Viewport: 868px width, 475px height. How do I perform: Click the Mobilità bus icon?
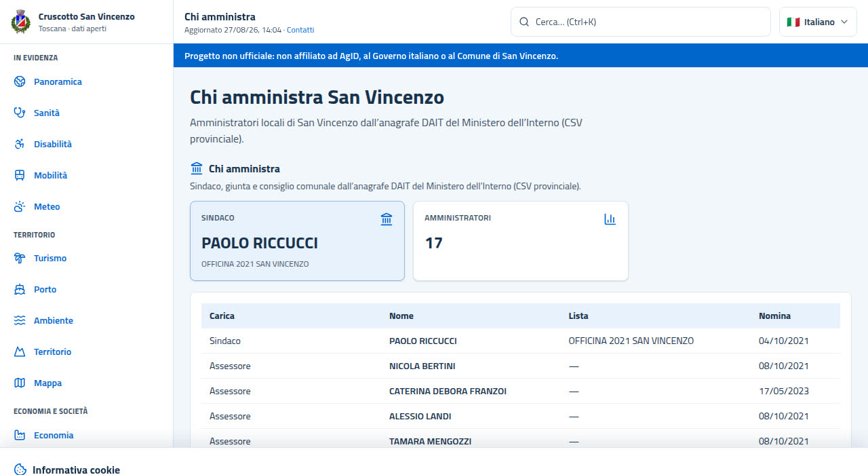(x=20, y=176)
